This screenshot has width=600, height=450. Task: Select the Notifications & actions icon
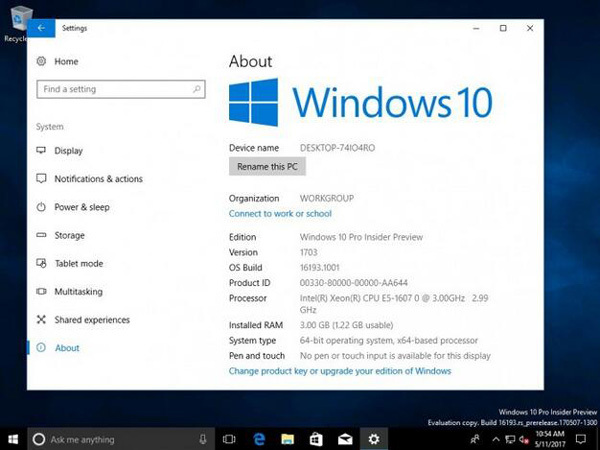coord(41,179)
